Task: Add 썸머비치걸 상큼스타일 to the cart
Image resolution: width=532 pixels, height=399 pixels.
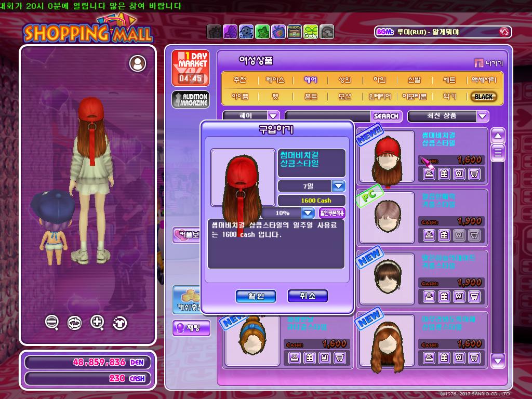Action: (x=474, y=174)
